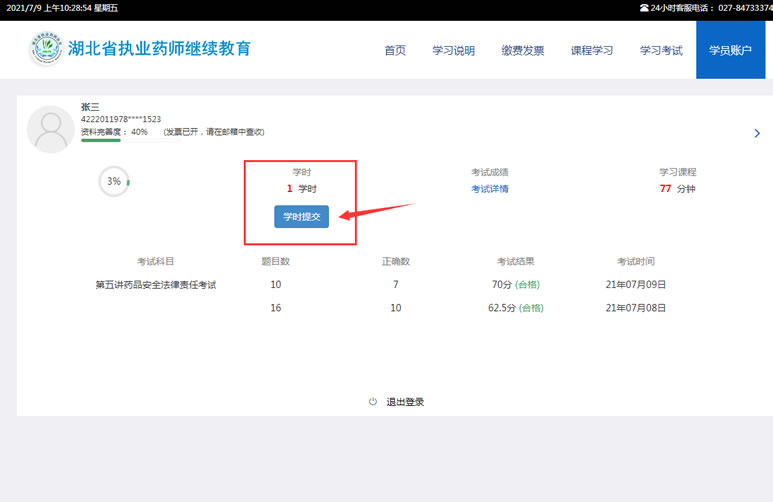Click 退出登录 to log out

tap(405, 402)
